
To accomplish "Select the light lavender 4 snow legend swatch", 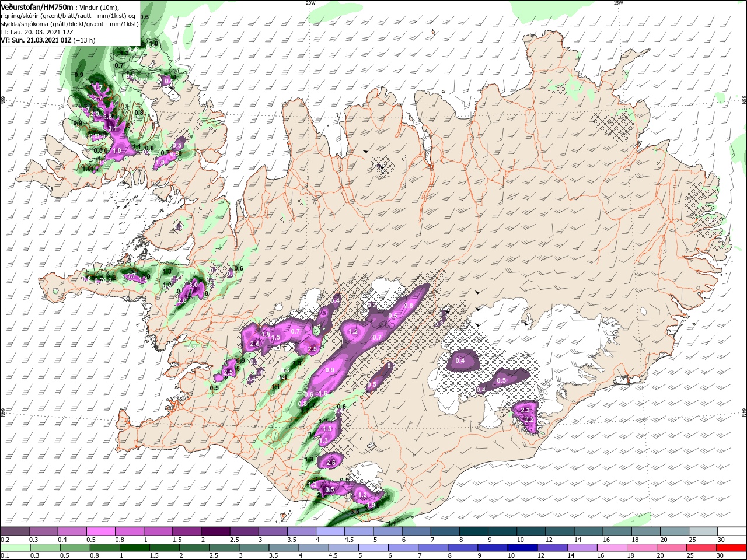I will [x=330, y=531].
